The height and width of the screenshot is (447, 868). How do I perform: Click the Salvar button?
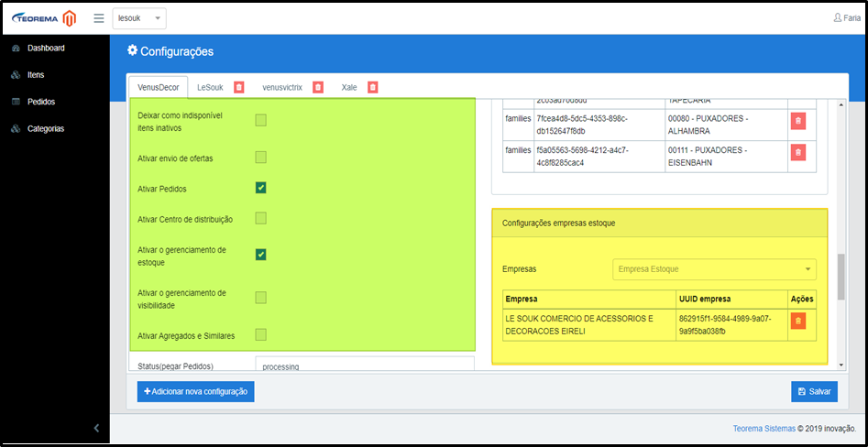814,391
